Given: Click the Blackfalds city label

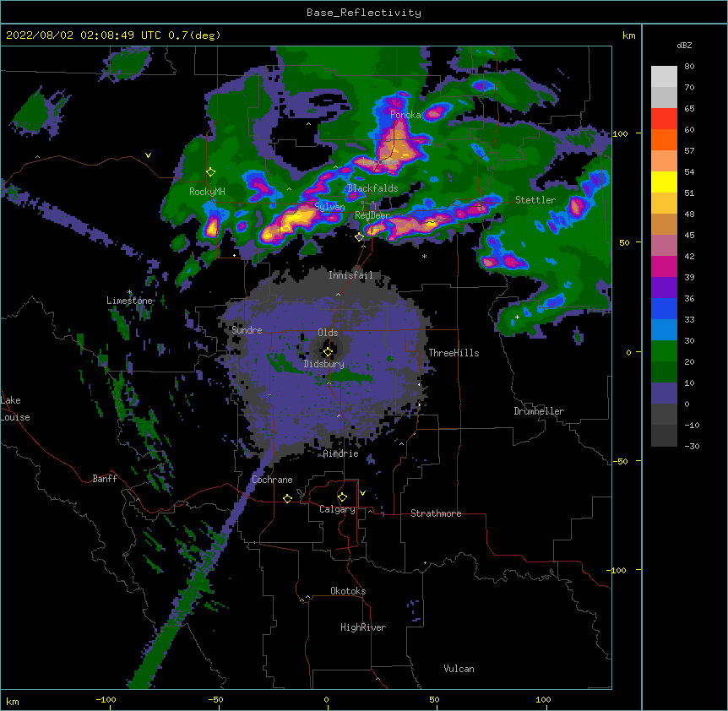Looking at the screenshot, I should (372, 188).
